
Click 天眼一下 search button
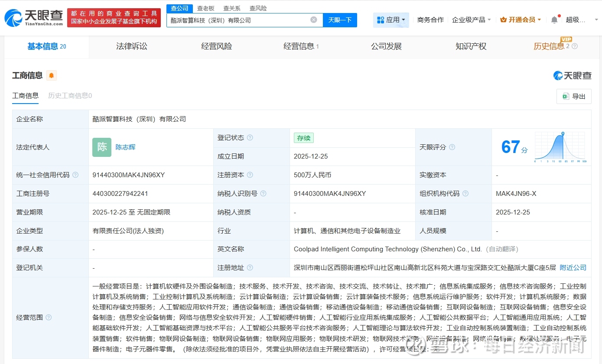pyautogui.click(x=340, y=20)
